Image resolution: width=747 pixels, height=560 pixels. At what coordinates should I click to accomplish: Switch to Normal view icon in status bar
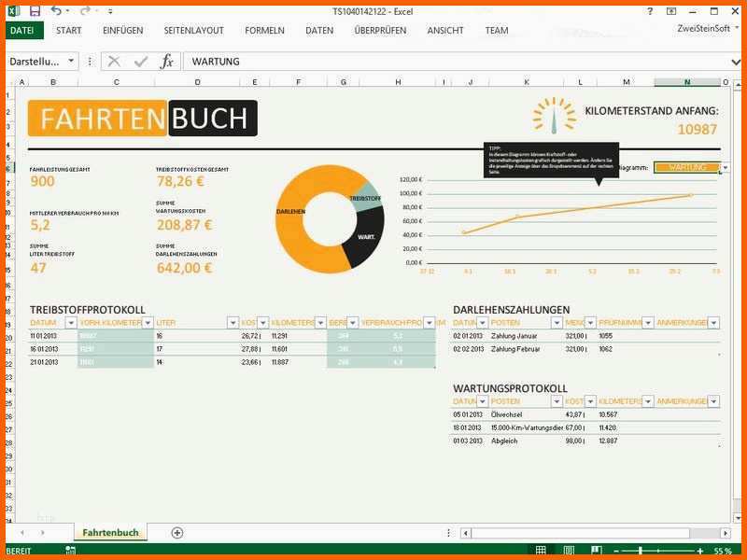pyautogui.click(x=541, y=551)
